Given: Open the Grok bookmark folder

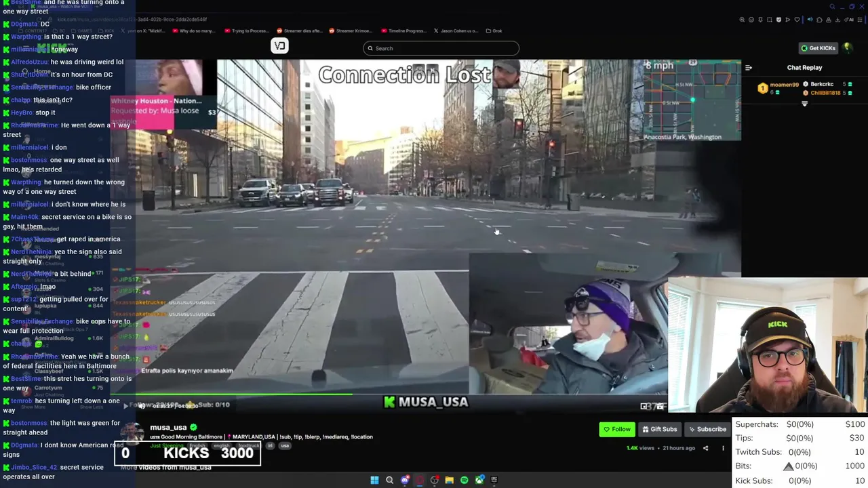Looking at the screenshot, I should pos(493,30).
